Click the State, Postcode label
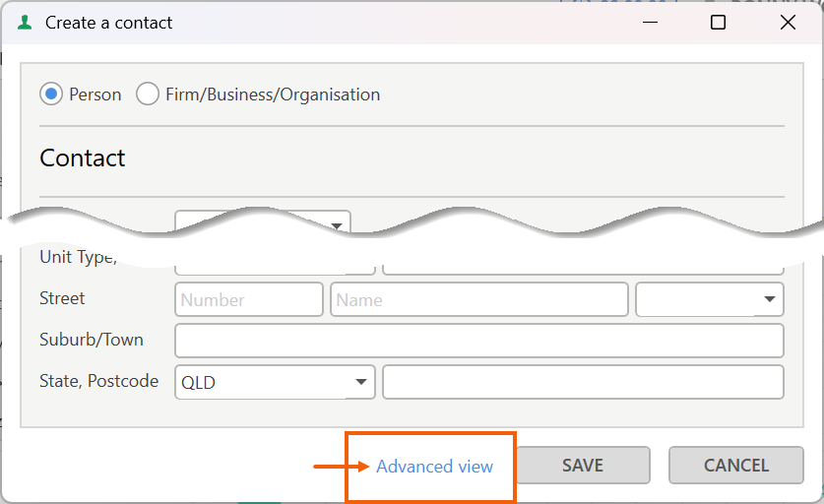This screenshot has width=824, height=504. click(98, 381)
